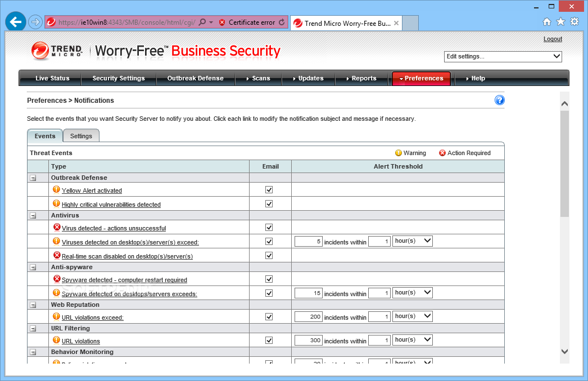
Task: Open Live Status menu
Action: (x=52, y=78)
